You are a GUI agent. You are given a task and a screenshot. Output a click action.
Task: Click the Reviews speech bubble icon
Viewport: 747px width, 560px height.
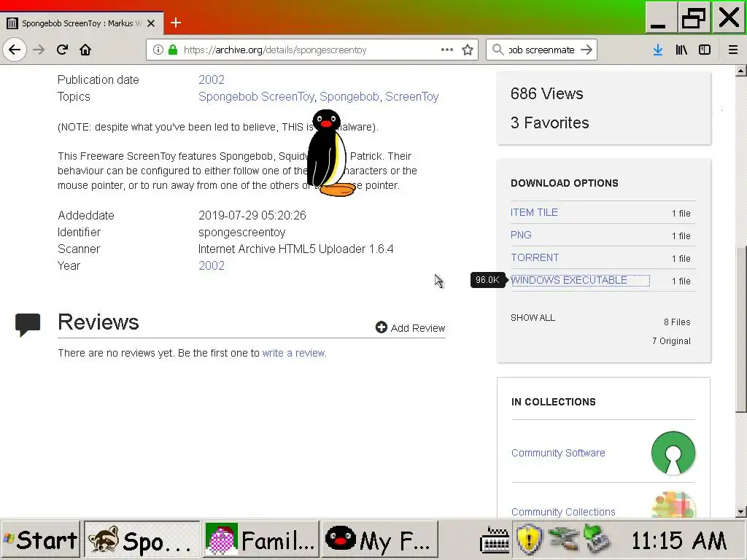point(28,324)
